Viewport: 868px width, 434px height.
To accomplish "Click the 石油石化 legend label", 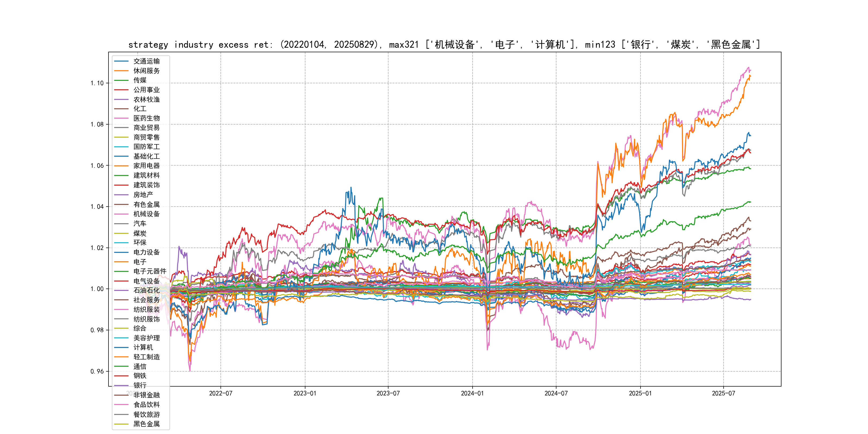I will pos(146,290).
